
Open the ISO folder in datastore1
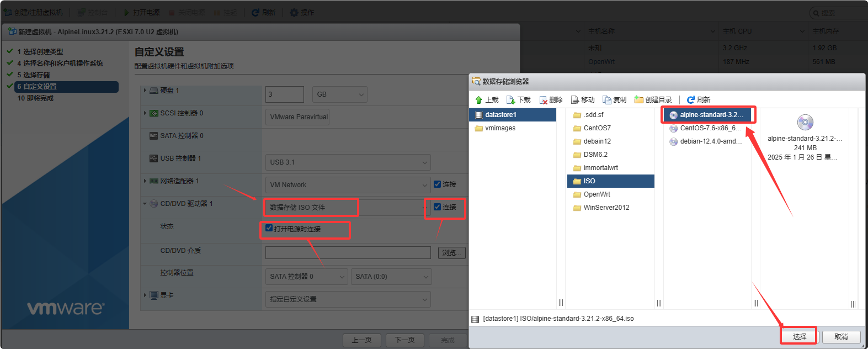click(x=589, y=181)
